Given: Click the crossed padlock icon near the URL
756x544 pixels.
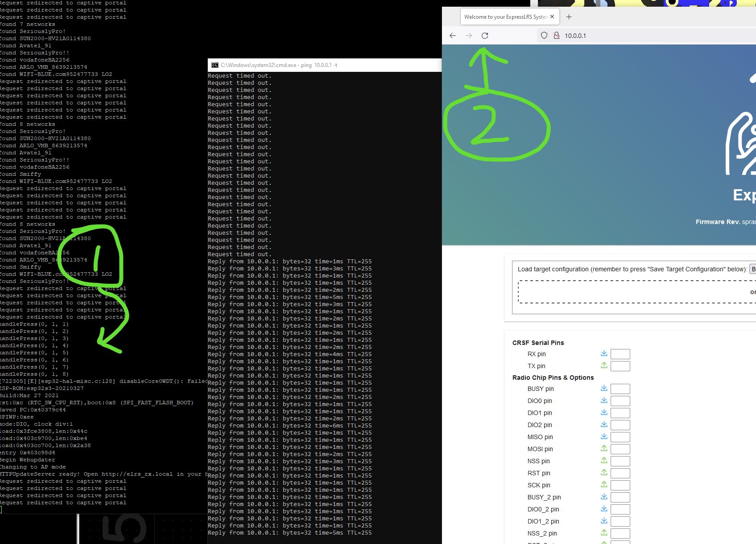Looking at the screenshot, I should (x=557, y=35).
